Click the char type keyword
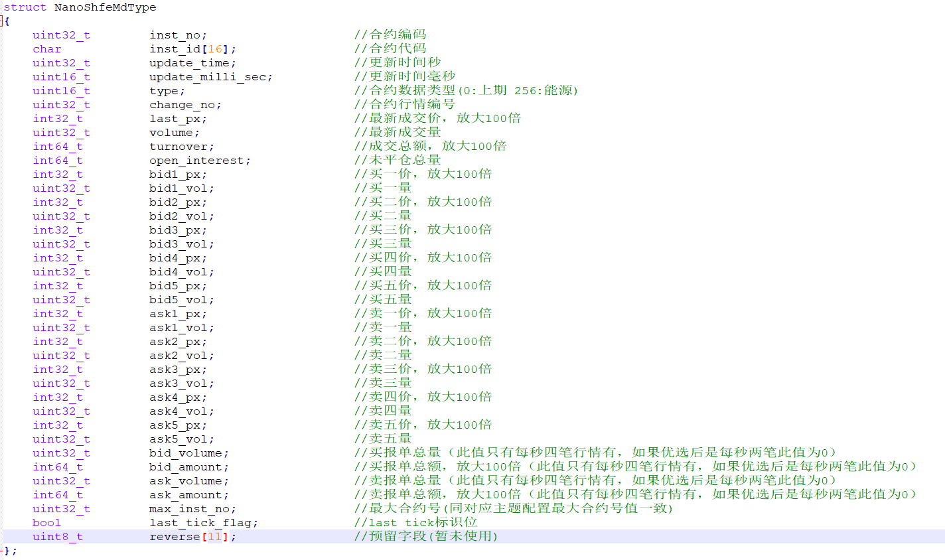Image resolution: width=945 pixels, height=560 pixels. 47,49
